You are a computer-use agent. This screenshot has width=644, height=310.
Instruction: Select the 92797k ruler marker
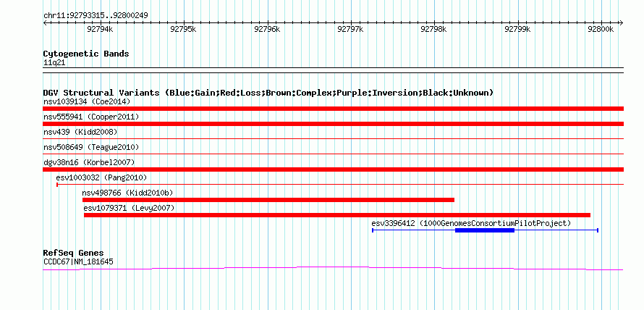350,29
